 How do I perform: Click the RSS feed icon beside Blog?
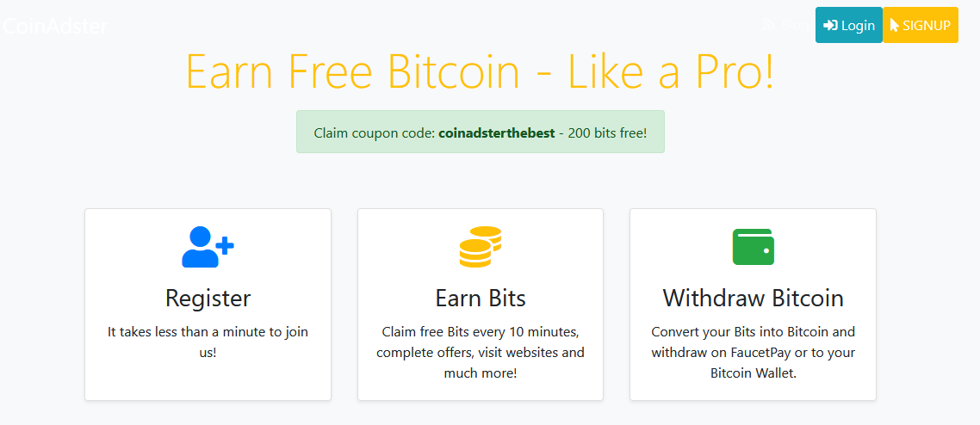tap(771, 25)
